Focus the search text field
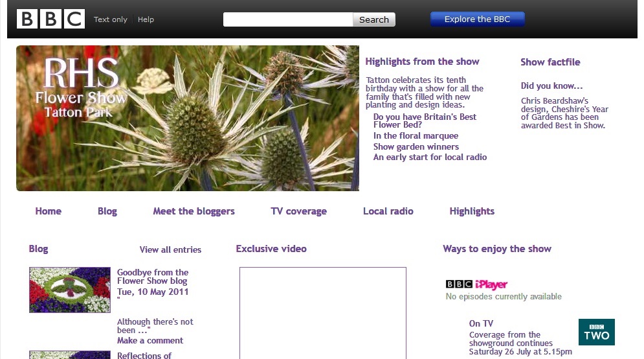 click(288, 19)
